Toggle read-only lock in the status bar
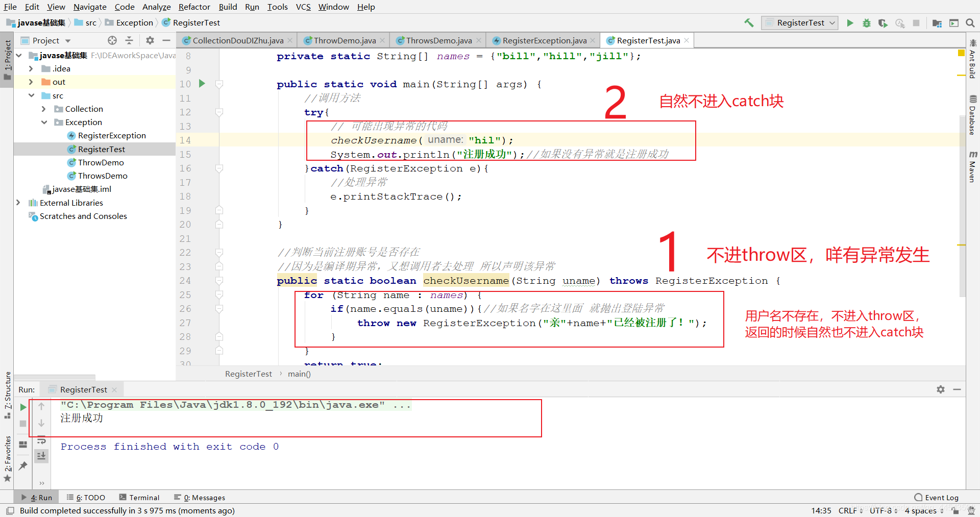Screen dimensions: 980x517 [955, 510]
